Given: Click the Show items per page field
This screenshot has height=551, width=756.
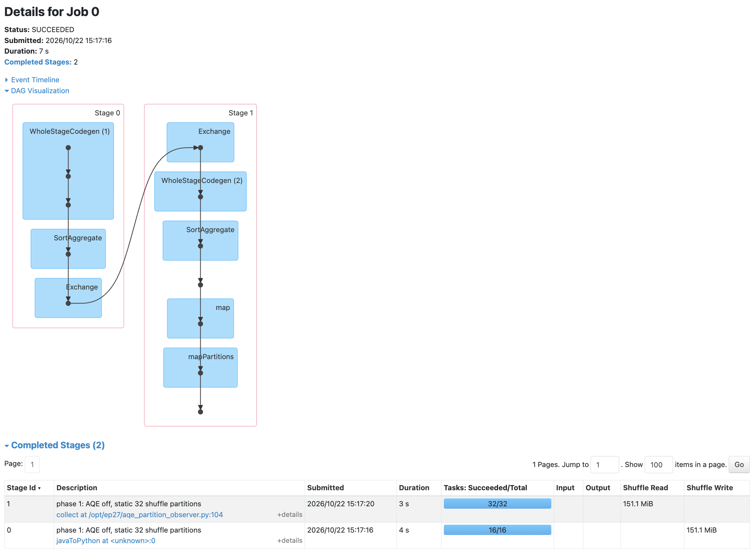Looking at the screenshot, I should [x=658, y=464].
